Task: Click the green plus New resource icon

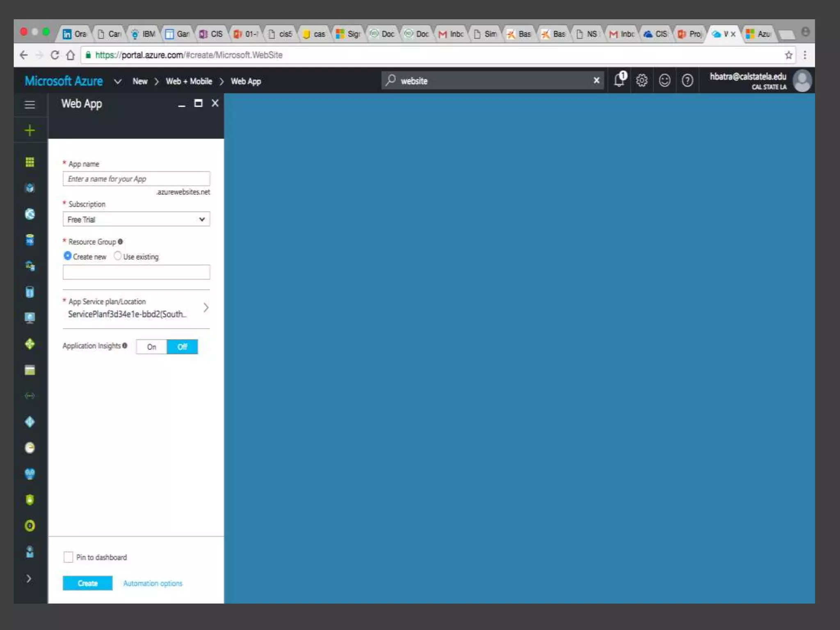Action: tap(30, 130)
